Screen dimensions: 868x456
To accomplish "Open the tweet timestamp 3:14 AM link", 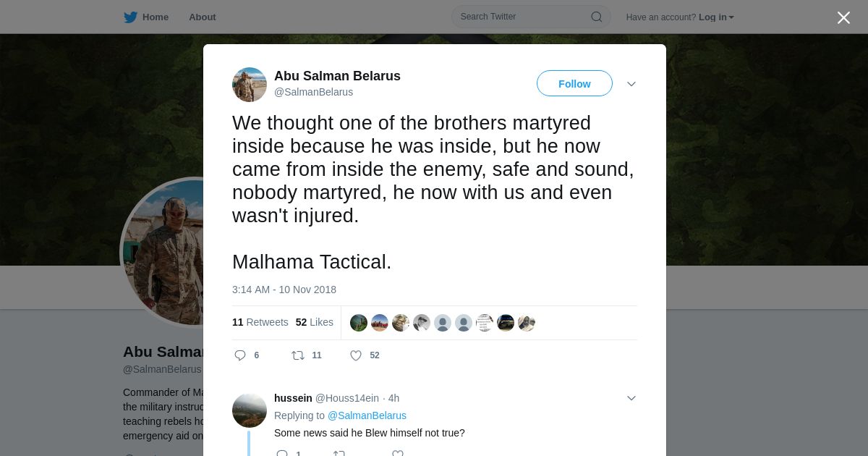I will click(x=284, y=290).
